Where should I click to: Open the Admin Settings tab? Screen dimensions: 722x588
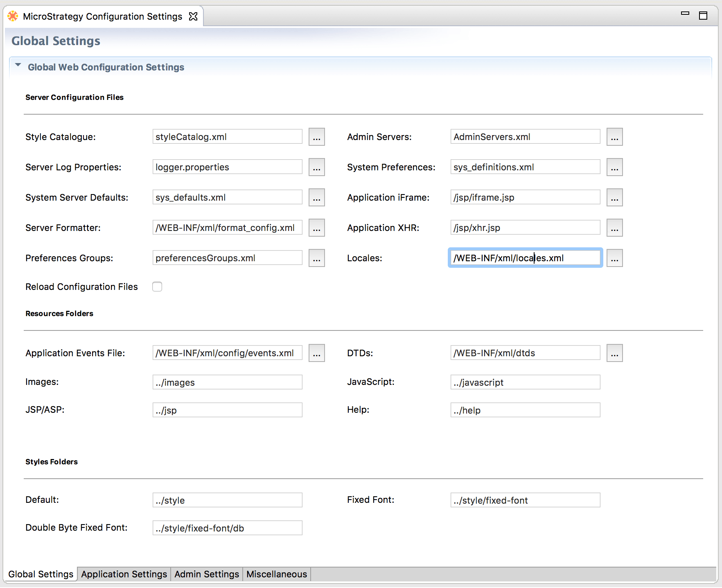coord(206,574)
